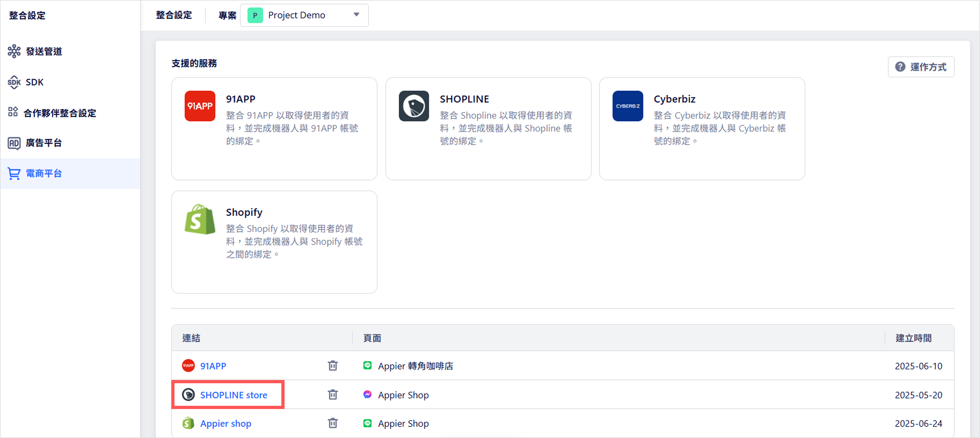Click the 廣告平台 AD icon
The width and height of the screenshot is (980, 438).
pyautogui.click(x=14, y=143)
